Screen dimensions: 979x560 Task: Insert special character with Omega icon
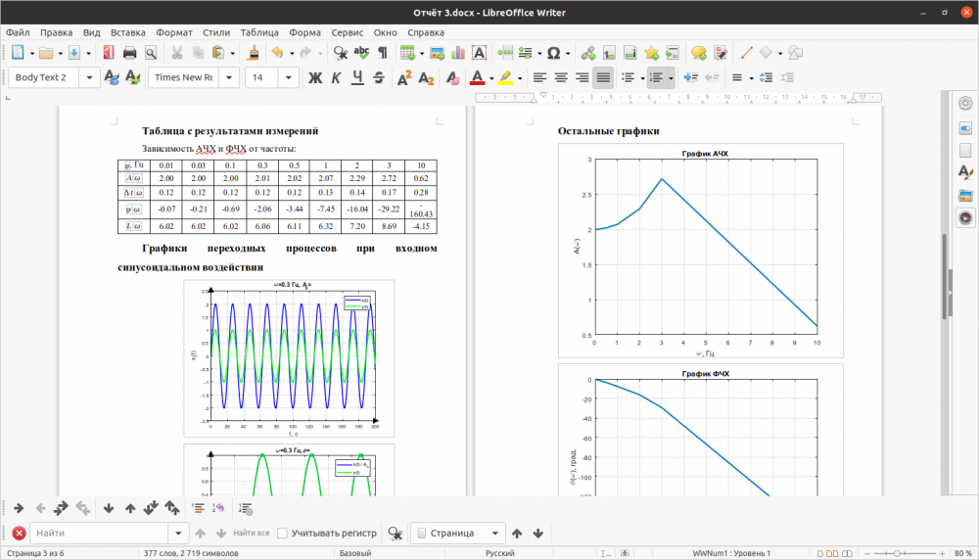click(553, 53)
